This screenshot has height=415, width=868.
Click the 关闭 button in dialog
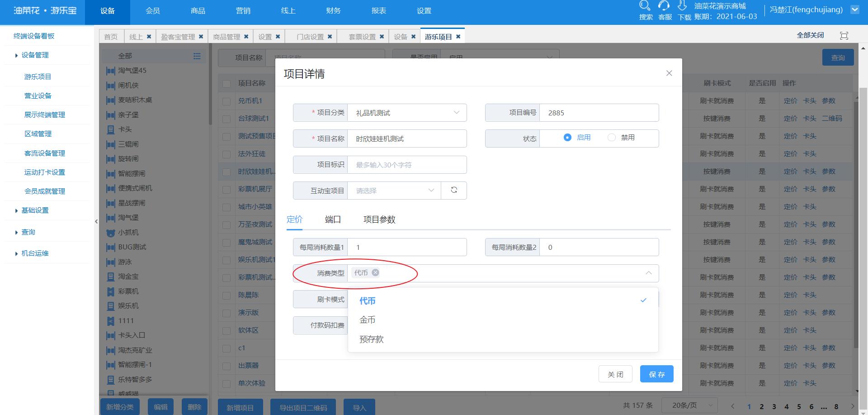pos(615,374)
